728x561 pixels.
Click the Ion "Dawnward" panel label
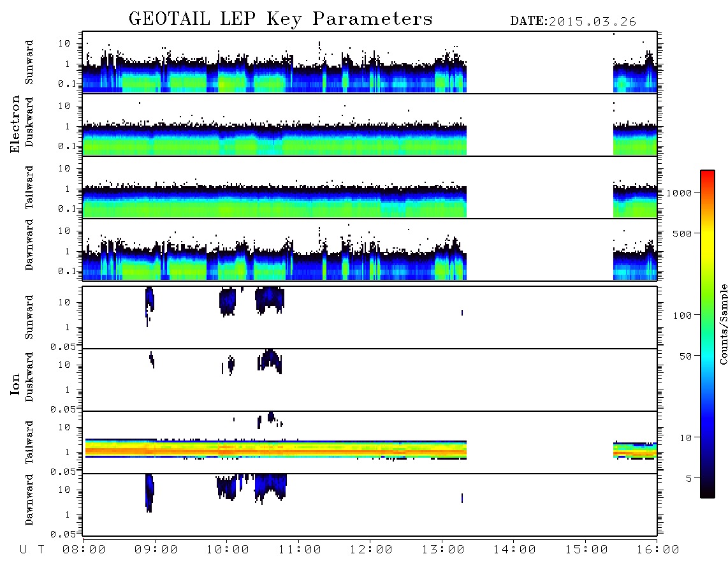pyautogui.click(x=29, y=500)
